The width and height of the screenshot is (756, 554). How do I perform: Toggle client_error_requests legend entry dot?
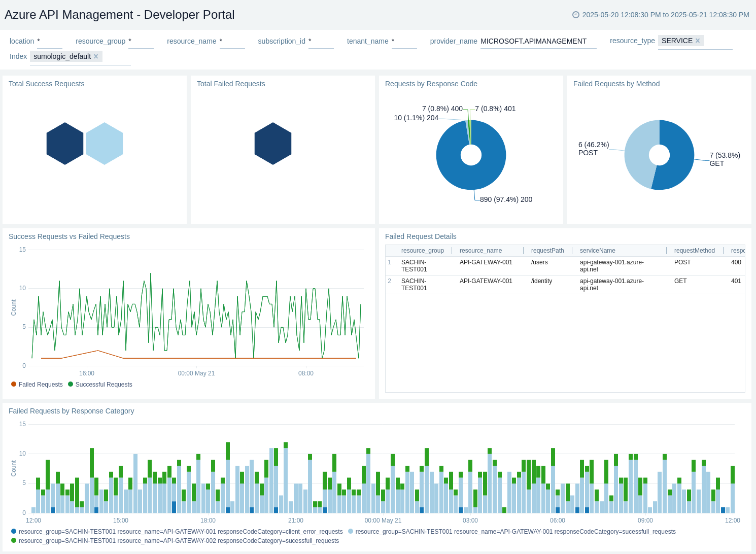tap(14, 531)
